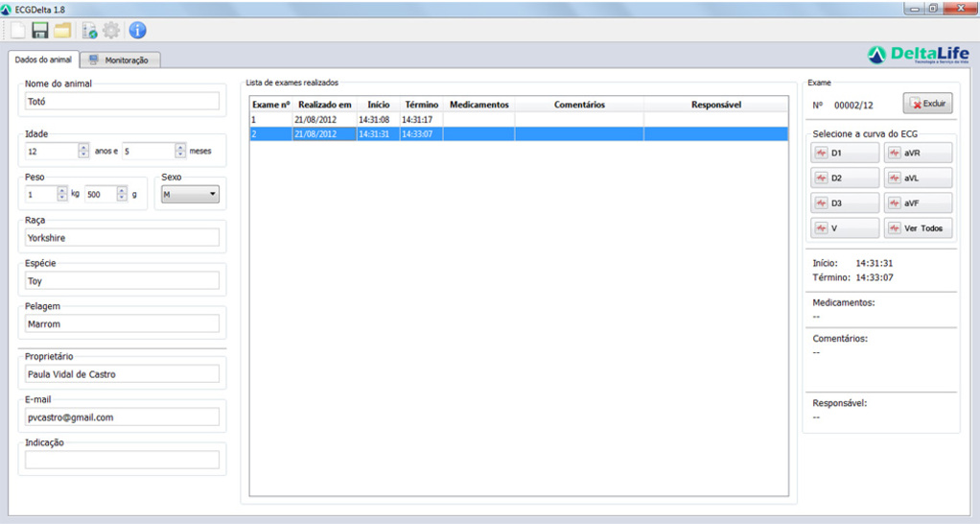Viewport: 980px width, 524px height.
Task: Click the new document toolbar icon
Action: [18, 30]
